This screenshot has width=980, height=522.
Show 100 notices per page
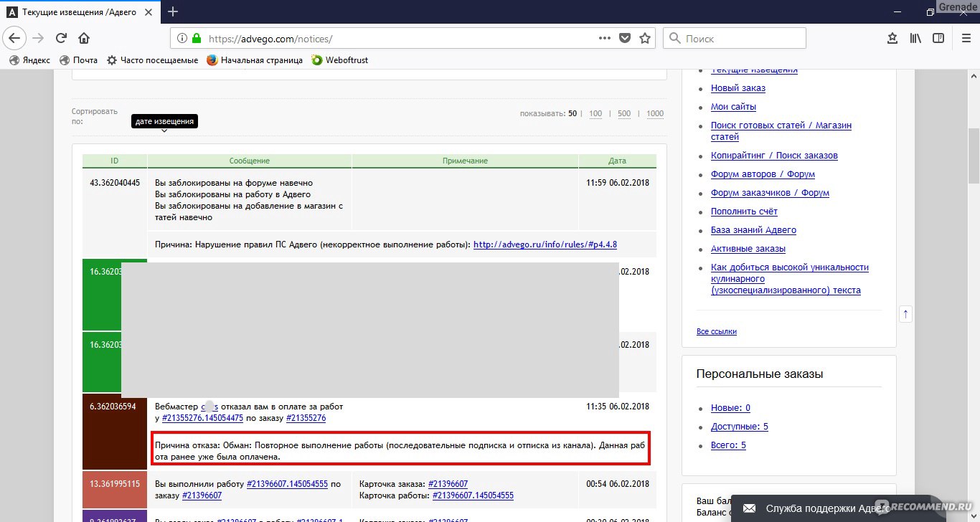click(x=595, y=113)
